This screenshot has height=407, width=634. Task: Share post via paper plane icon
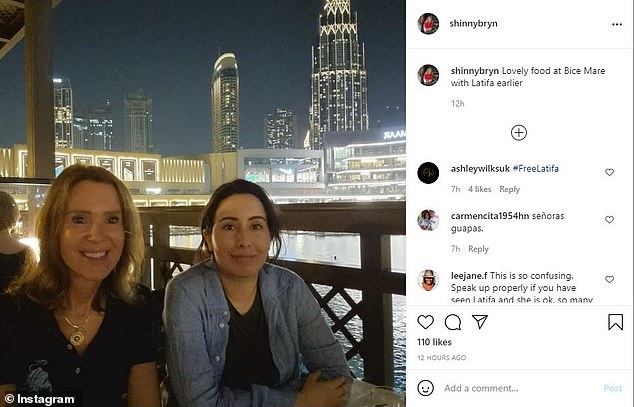480,322
